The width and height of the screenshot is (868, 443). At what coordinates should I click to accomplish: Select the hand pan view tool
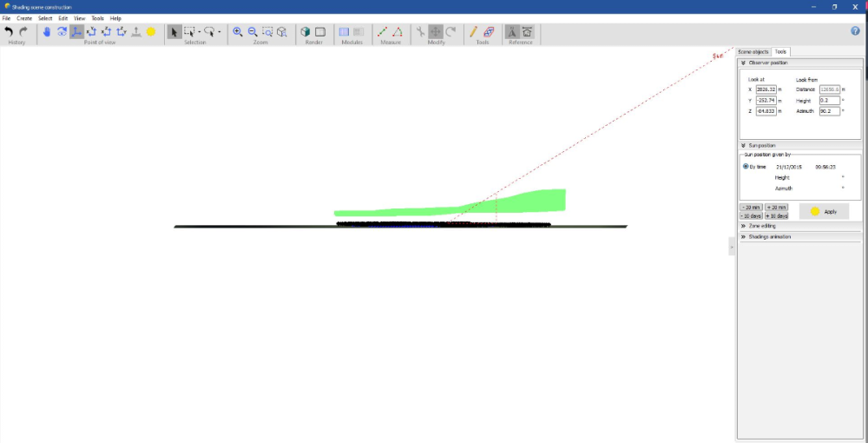[47, 31]
